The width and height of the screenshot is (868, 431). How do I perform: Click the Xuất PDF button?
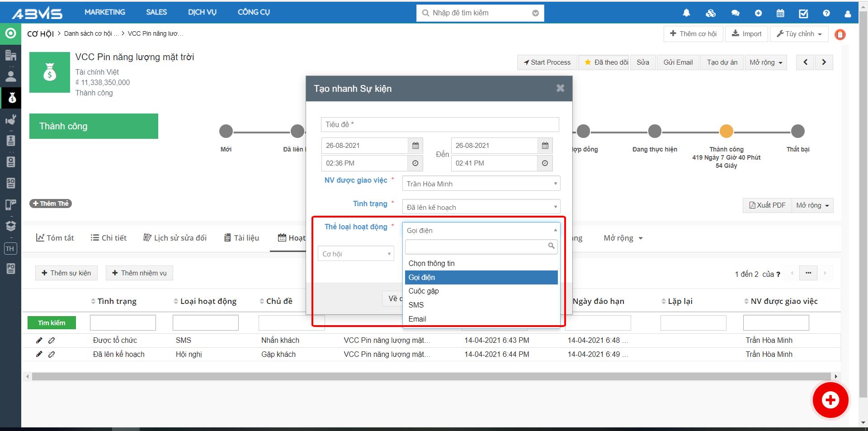click(767, 205)
